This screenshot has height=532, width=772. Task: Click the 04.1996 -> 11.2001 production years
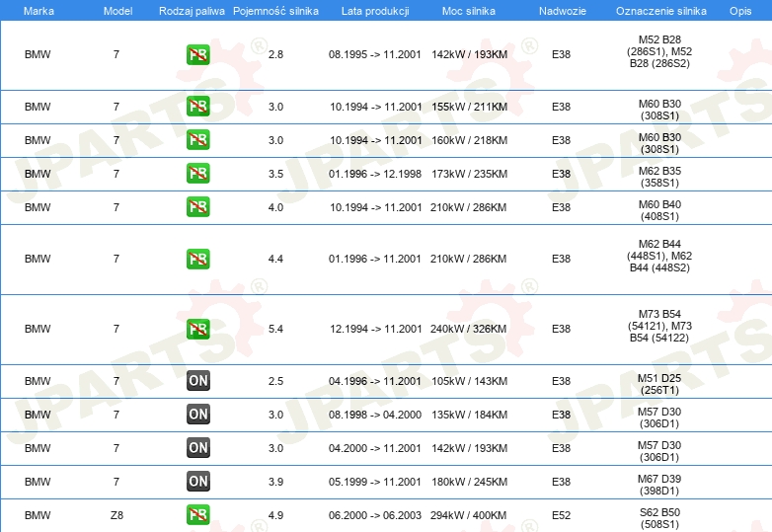(x=375, y=381)
